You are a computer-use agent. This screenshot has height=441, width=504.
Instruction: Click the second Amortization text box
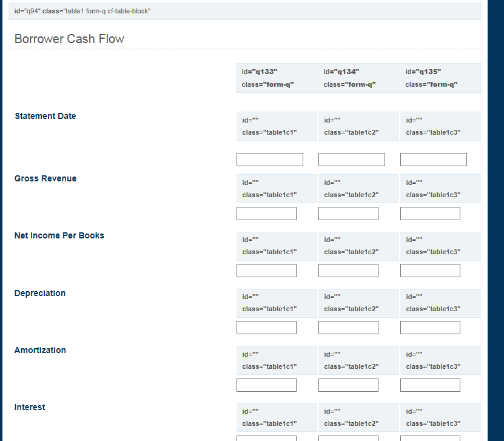pyautogui.click(x=348, y=385)
